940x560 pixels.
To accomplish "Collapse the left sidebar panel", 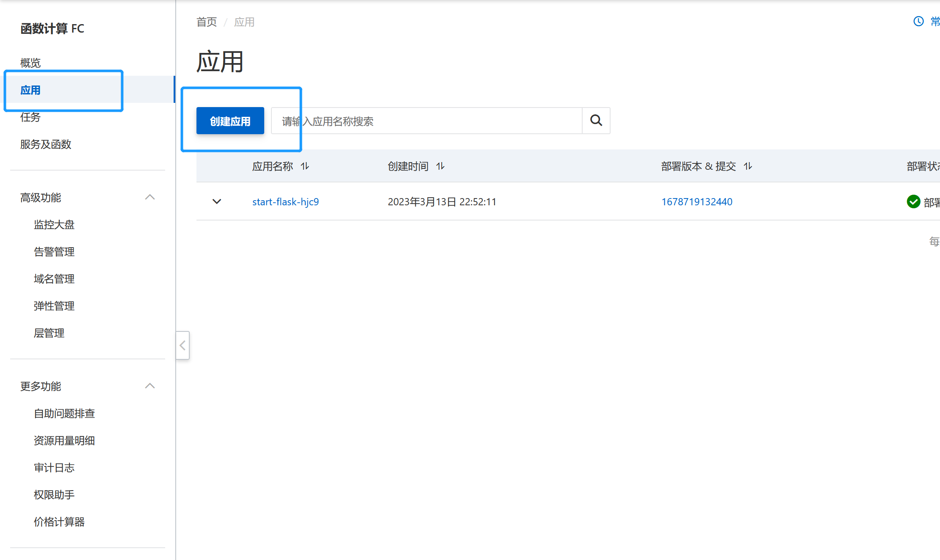I will tap(182, 345).
